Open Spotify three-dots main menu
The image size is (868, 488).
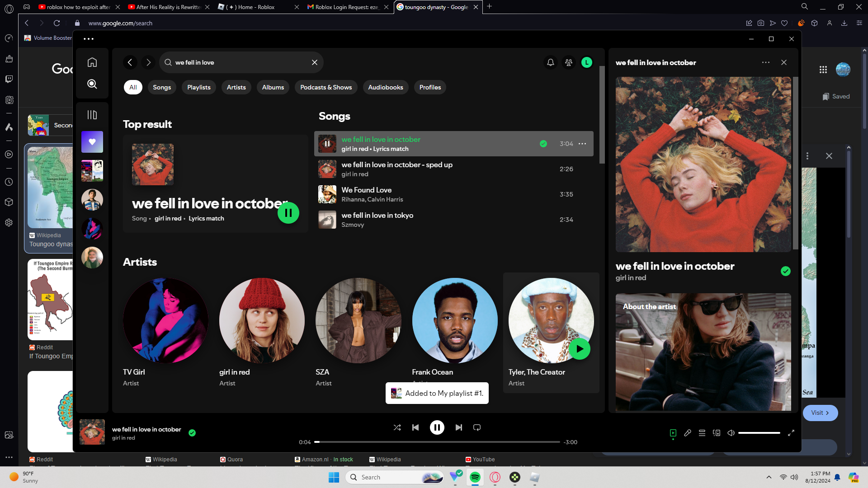coord(89,39)
